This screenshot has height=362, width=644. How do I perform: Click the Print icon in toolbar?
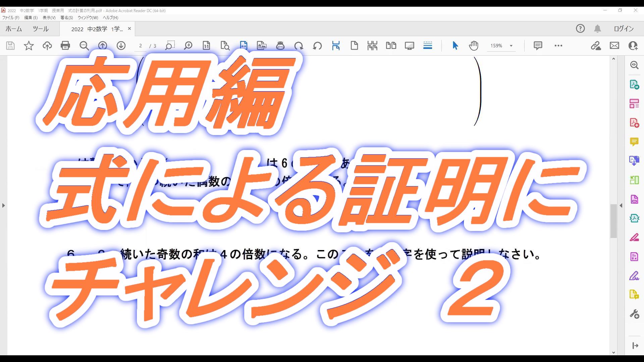click(x=65, y=46)
